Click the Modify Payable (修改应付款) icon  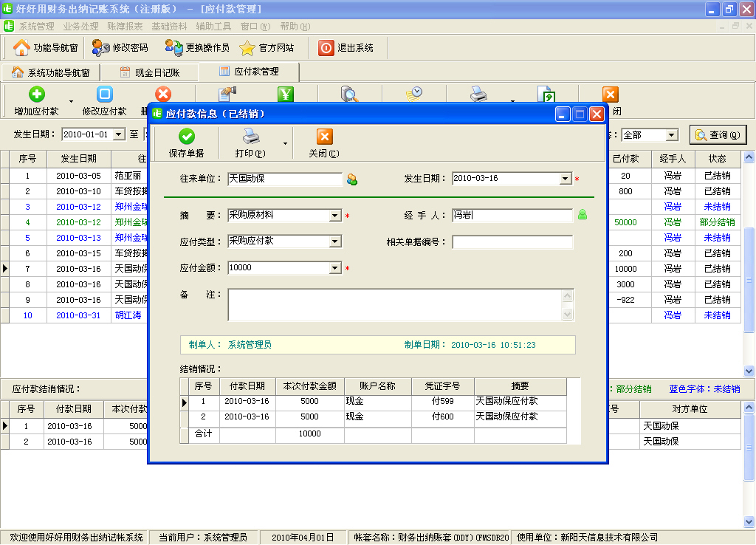tap(105, 95)
